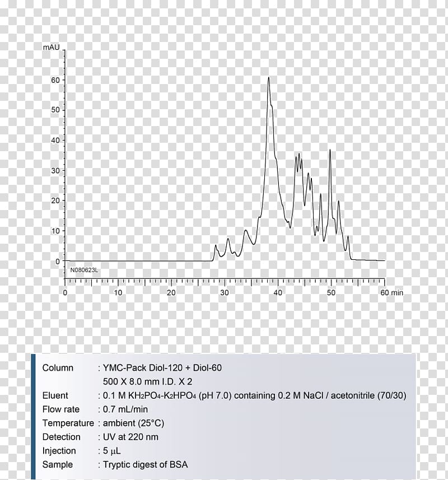448x480 pixels.
Task: Select the text YMC-Pack Diol-120 + Diol-60
Action: [x=162, y=367]
